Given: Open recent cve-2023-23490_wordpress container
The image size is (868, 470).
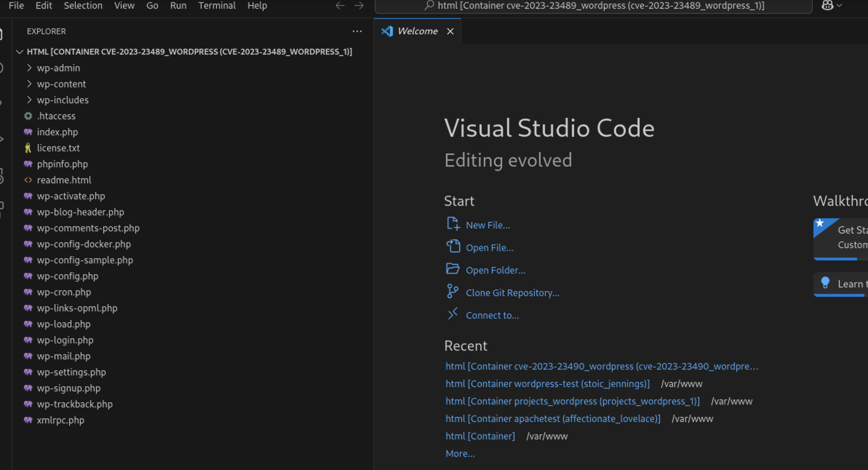Looking at the screenshot, I should pos(602,366).
